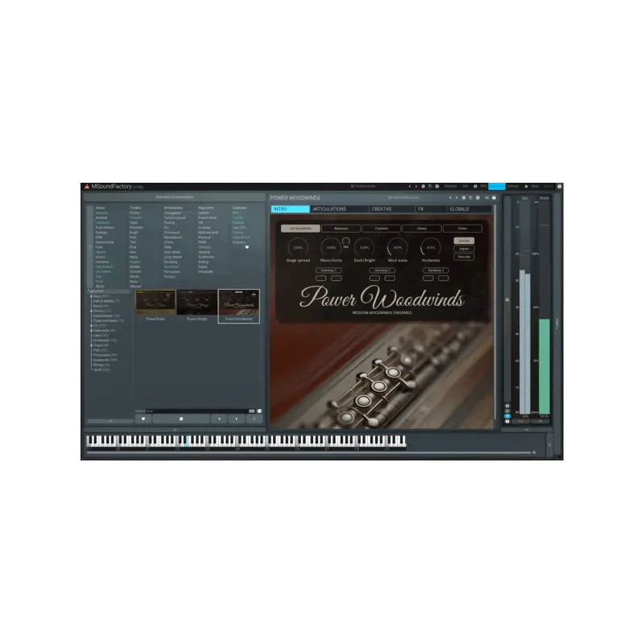Click wide header button above tag filters

coord(175,197)
